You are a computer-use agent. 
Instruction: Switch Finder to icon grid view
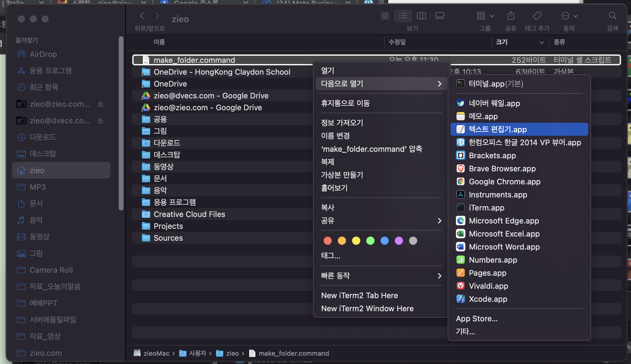point(385,16)
